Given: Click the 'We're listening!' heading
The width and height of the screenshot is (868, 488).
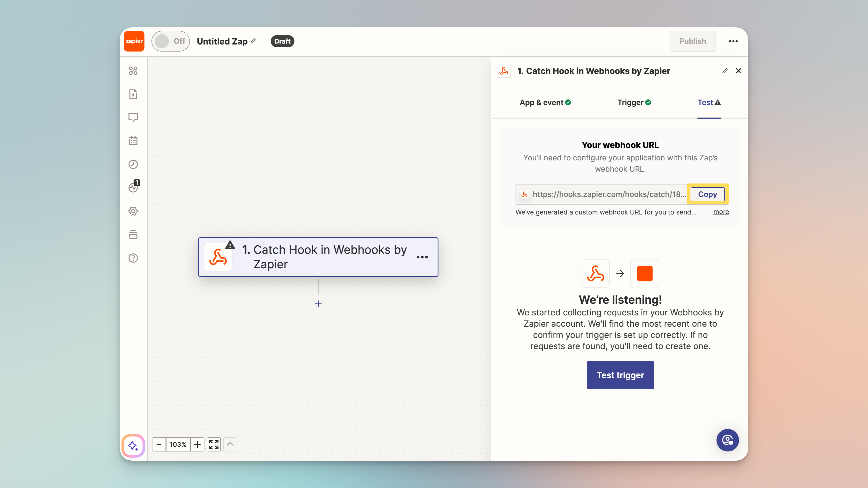Looking at the screenshot, I should click(x=620, y=299).
